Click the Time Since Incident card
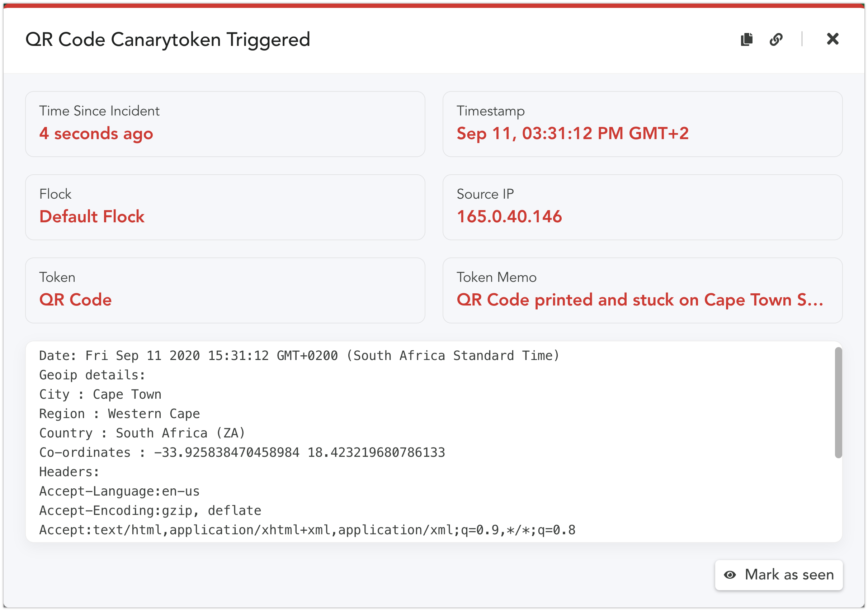 225,124
